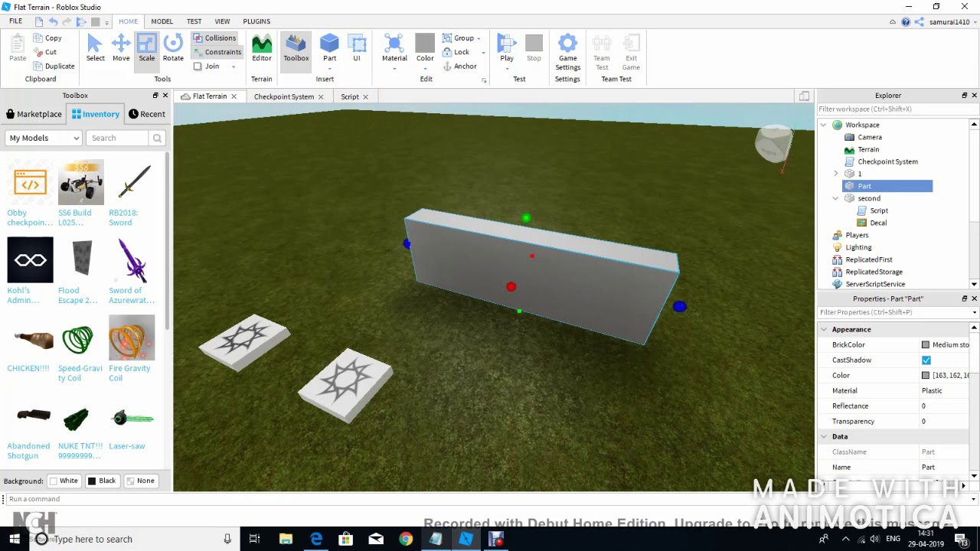Open the Join mode dropdown arrow

[x=234, y=67]
